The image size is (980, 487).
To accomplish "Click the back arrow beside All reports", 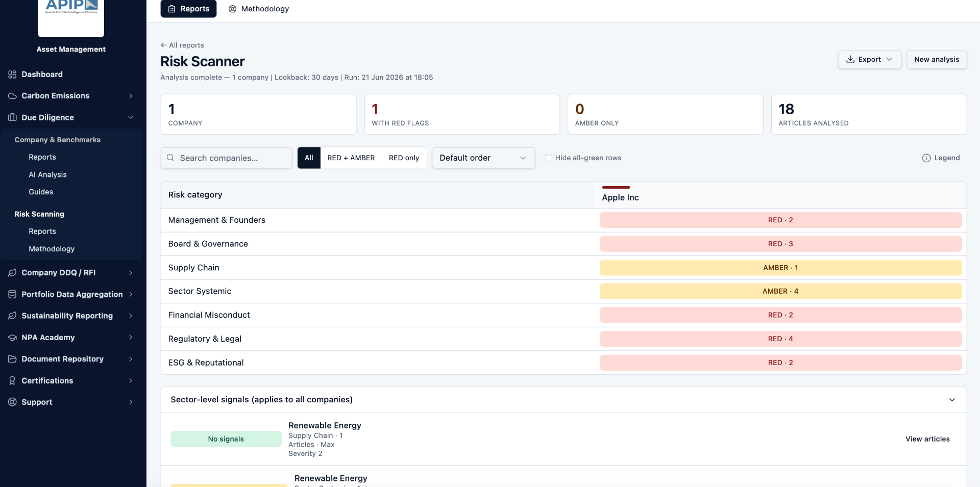I will point(163,45).
